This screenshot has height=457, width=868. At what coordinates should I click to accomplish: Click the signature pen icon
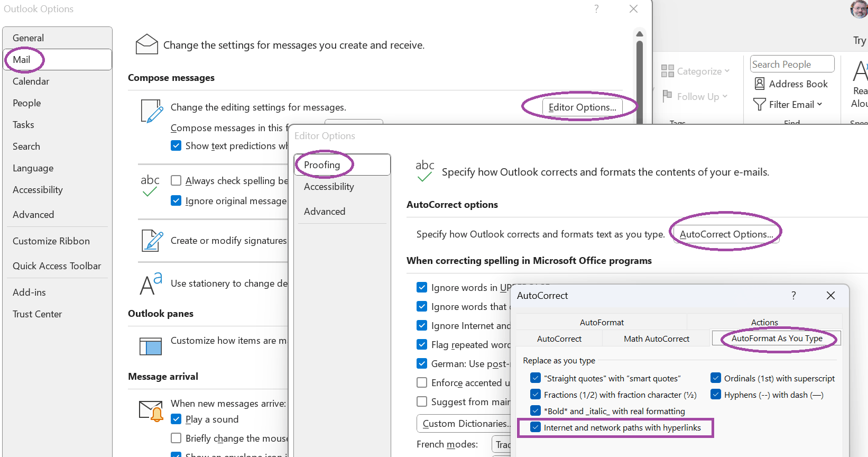point(152,241)
